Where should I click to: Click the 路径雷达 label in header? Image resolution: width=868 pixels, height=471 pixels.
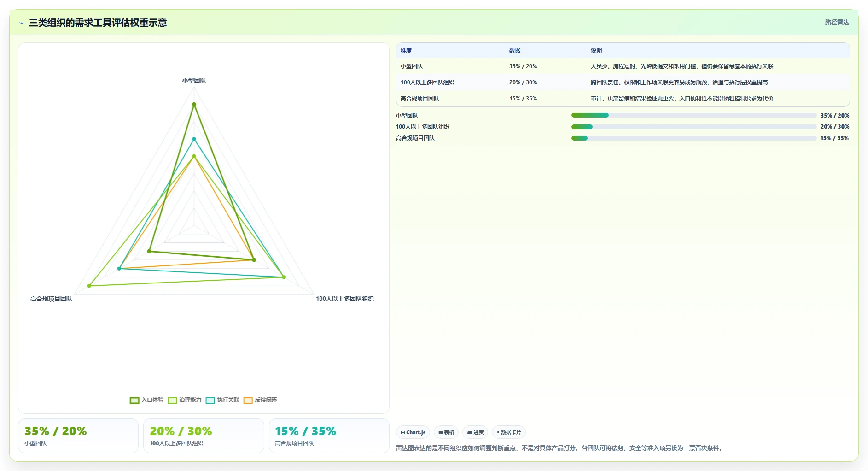point(837,22)
